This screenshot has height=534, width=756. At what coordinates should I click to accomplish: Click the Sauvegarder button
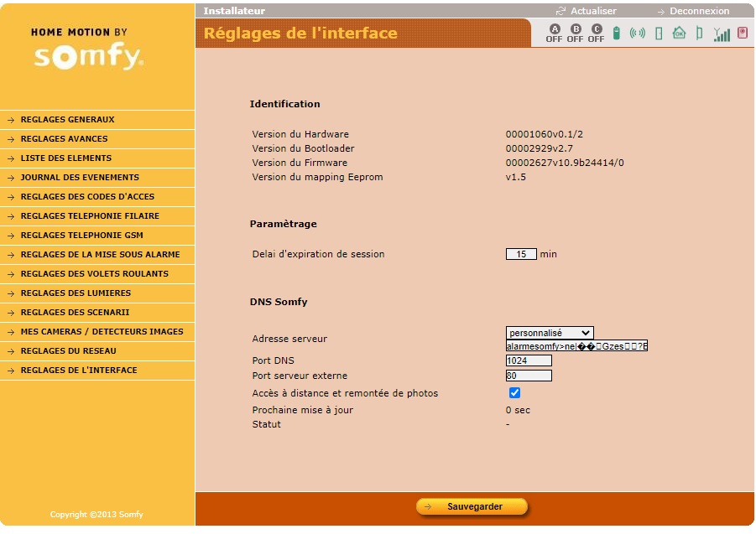(472, 506)
